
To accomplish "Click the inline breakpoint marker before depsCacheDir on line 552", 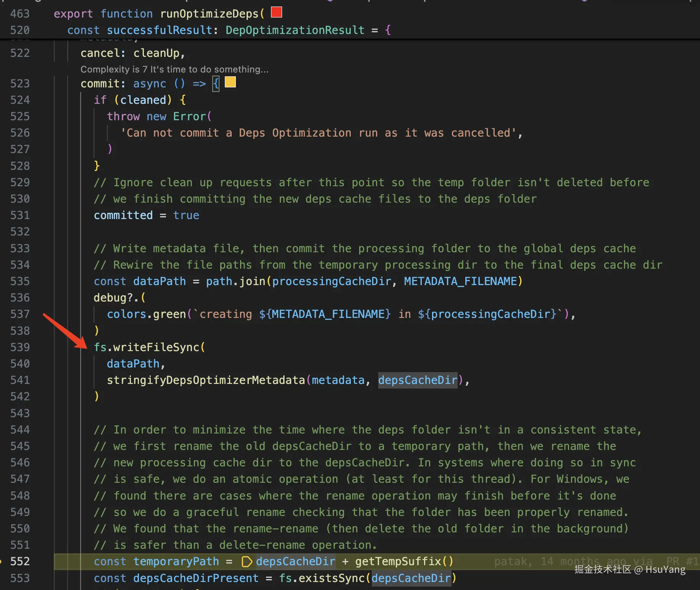I will [247, 561].
